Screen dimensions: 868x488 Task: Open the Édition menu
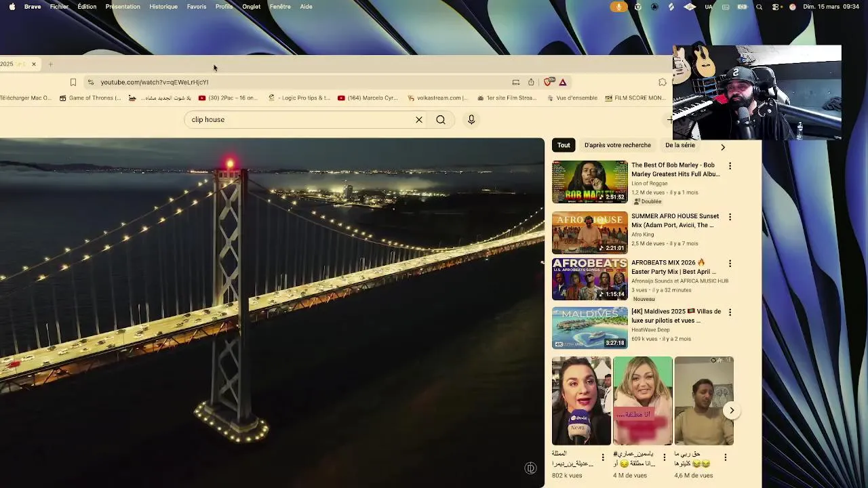pyautogui.click(x=87, y=7)
